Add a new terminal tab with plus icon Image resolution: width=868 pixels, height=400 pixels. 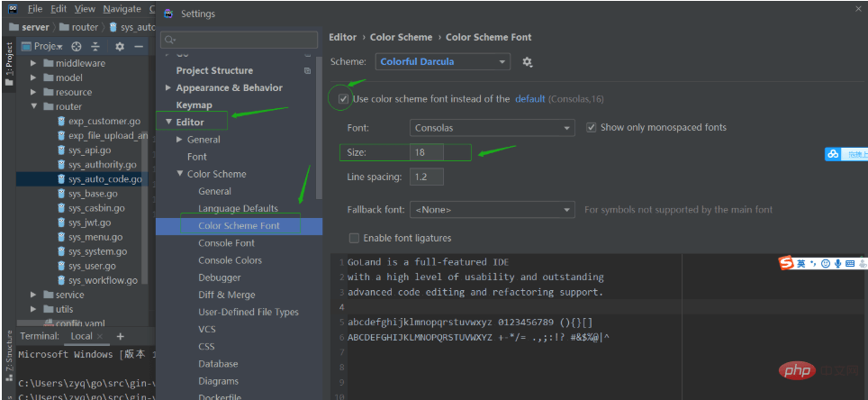coord(120,336)
